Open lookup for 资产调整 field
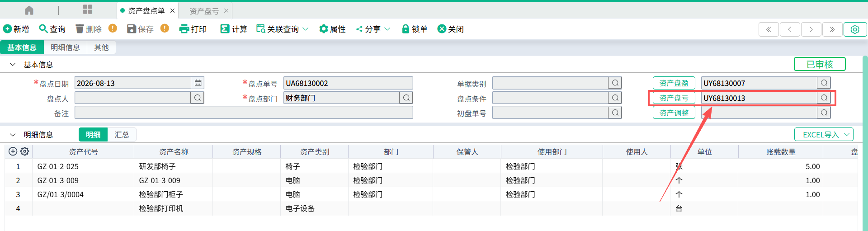 (x=824, y=113)
